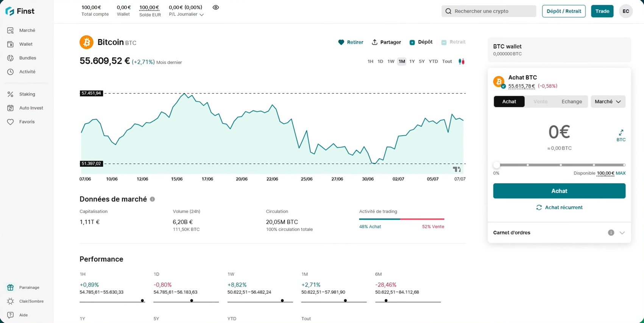Viewport: 644px width, 323px height.
Task: Open EC profile avatar
Action: (x=626, y=11)
